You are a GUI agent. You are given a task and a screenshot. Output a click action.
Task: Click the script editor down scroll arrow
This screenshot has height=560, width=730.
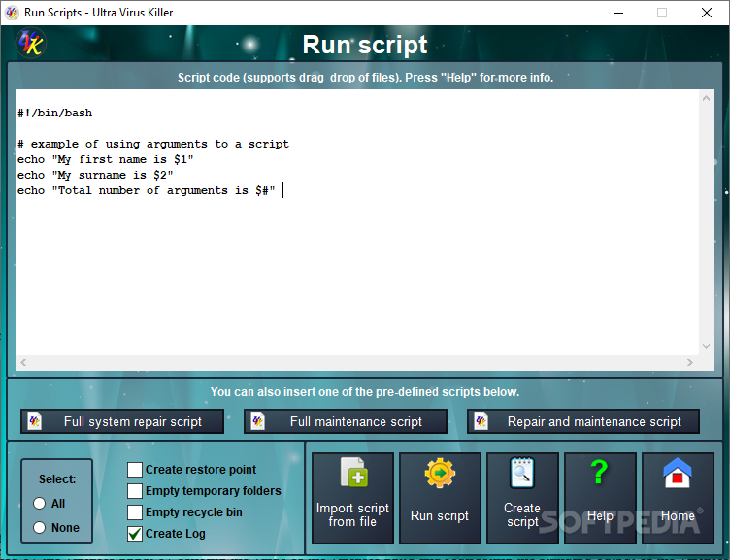(706, 346)
